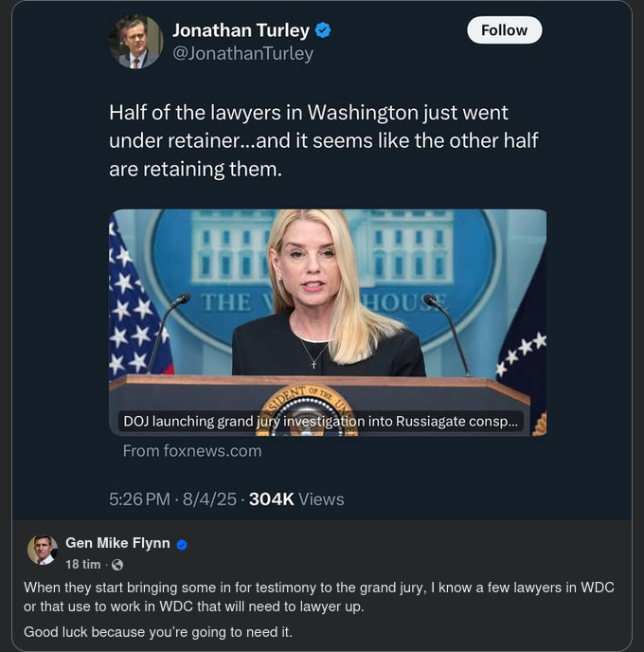Viewport: 644px width, 652px height.
Task: Click the @JonathanTurley handle
Action: (242, 54)
